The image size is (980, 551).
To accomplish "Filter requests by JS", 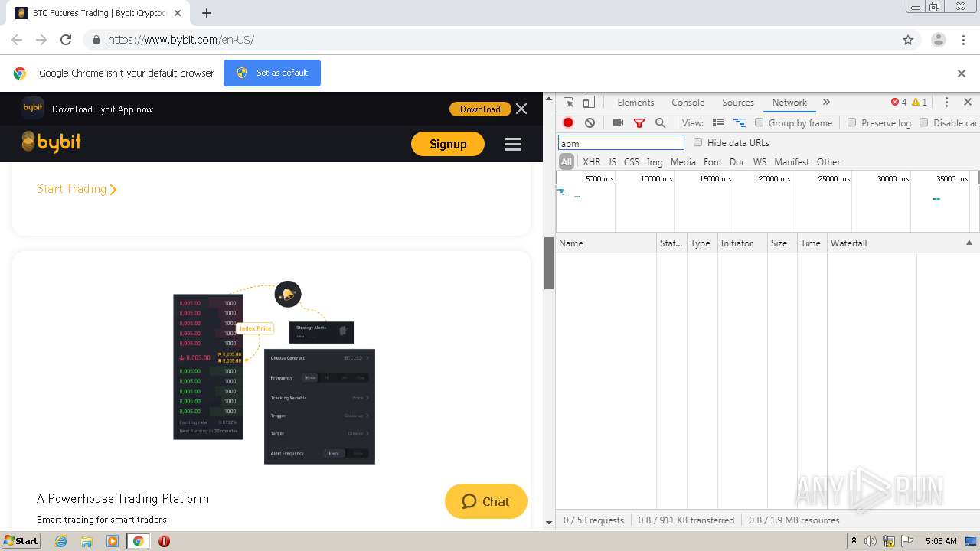I will pyautogui.click(x=612, y=162).
